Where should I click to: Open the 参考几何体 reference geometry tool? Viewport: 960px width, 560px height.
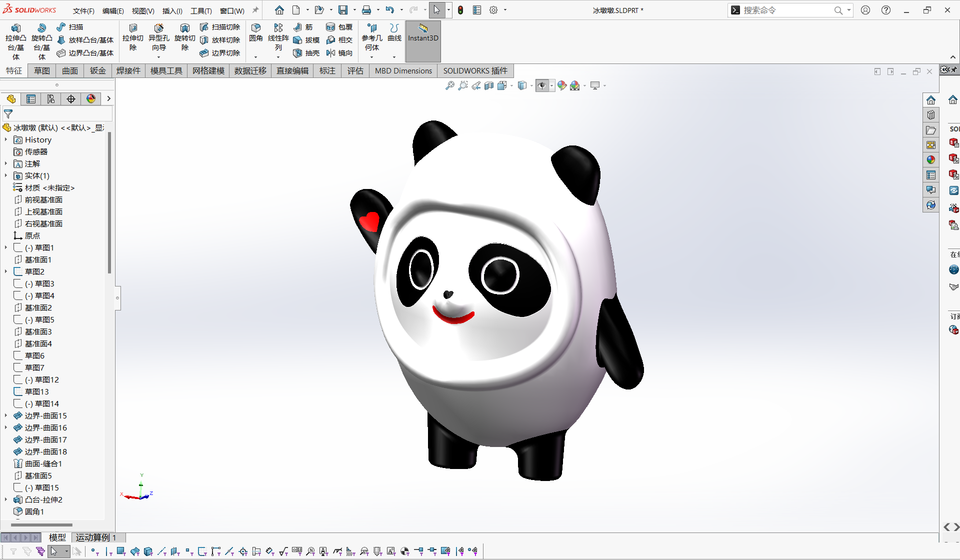[x=372, y=37]
